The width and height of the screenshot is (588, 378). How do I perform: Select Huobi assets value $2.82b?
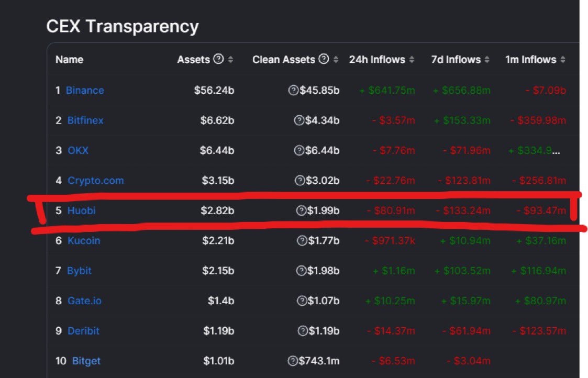pos(217,211)
